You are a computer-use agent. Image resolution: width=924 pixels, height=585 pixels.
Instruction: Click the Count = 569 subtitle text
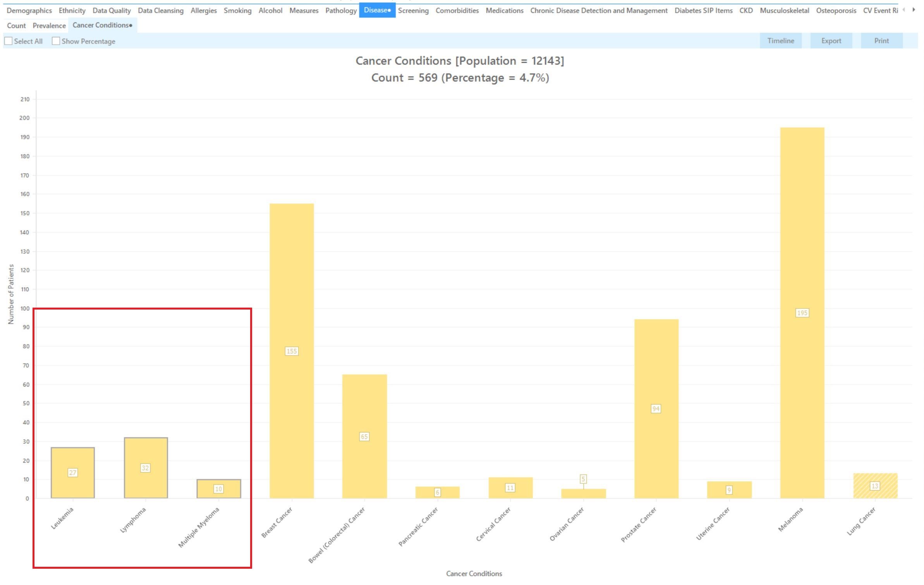[x=460, y=78]
